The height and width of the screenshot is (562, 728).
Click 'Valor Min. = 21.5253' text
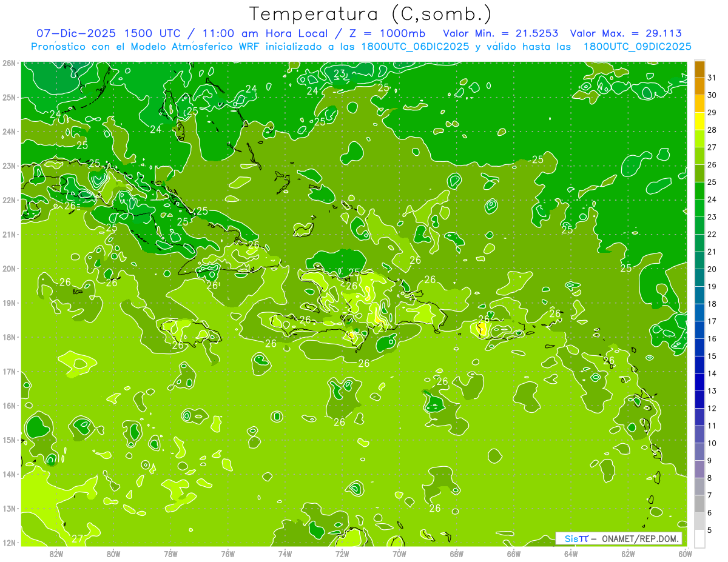[501, 33]
